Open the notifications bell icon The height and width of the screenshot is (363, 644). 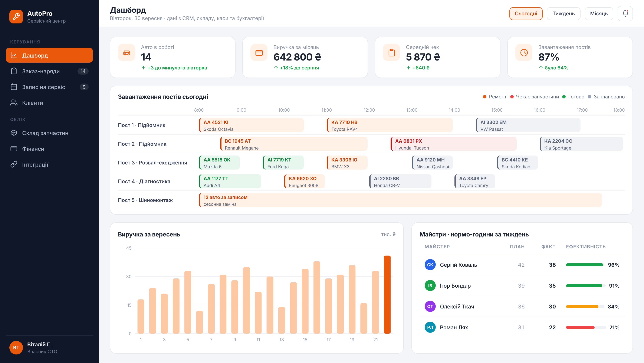click(x=625, y=13)
